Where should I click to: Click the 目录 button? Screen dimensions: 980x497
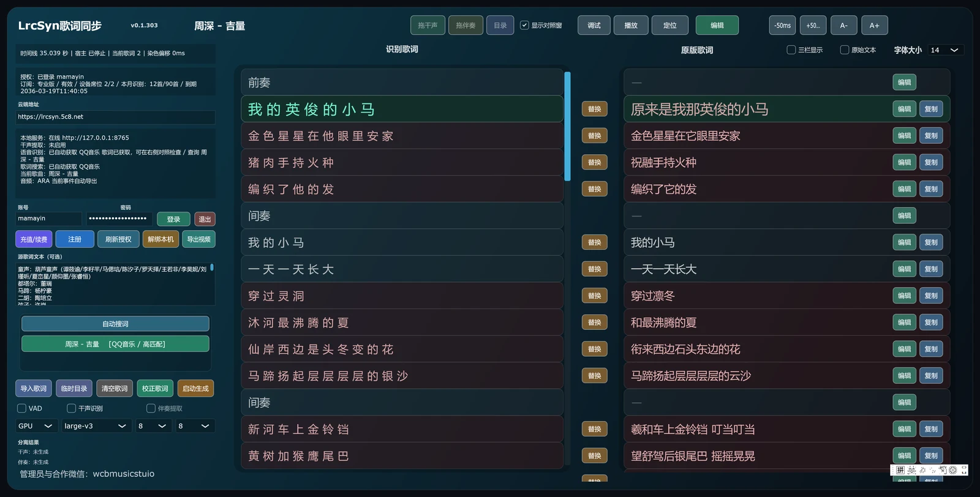[500, 25]
